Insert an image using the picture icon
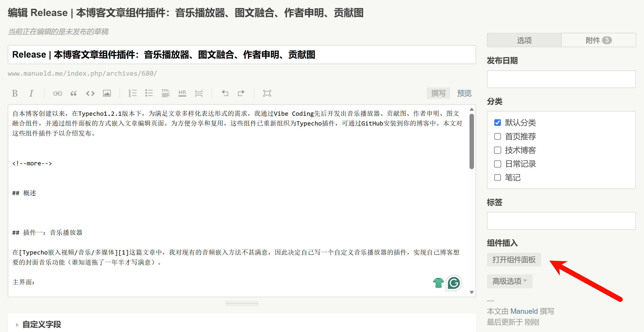Image resolution: width=644 pixels, height=332 pixels. 107,93
